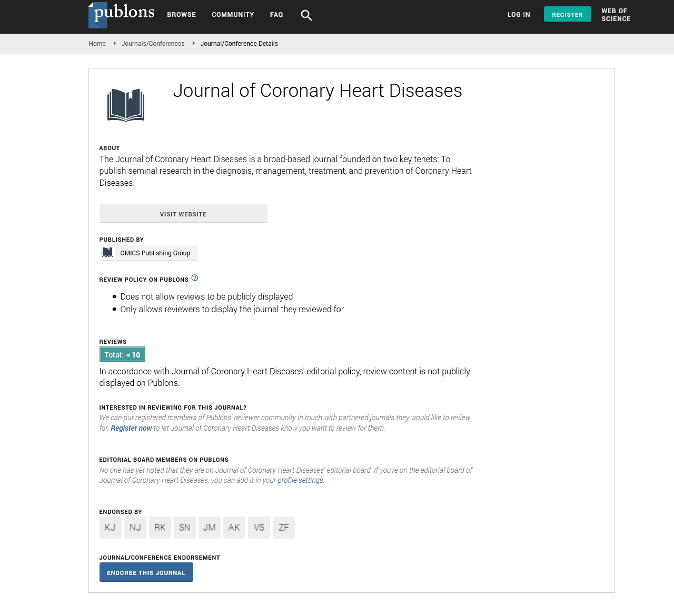Click the journal open-book icon
674x616 pixels.
[x=126, y=105]
